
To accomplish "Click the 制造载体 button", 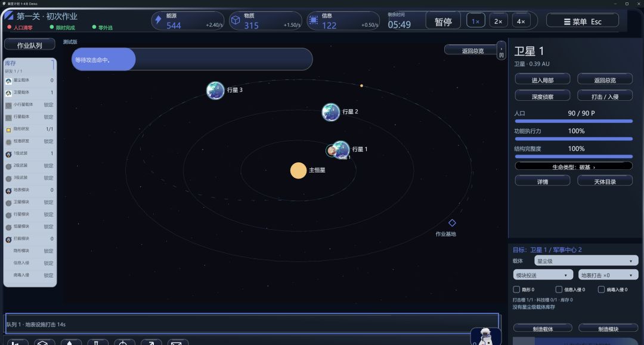I will 543,328.
